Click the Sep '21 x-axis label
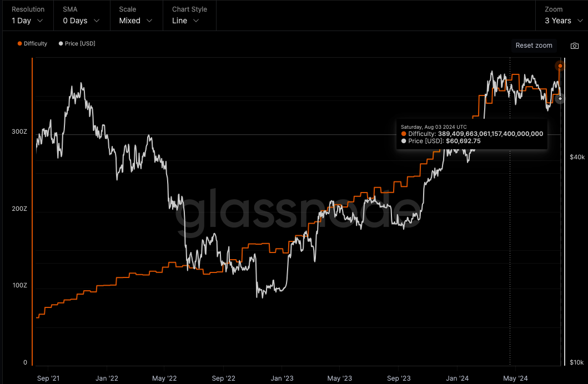Viewport: 588px width, 384px height. 48,378
